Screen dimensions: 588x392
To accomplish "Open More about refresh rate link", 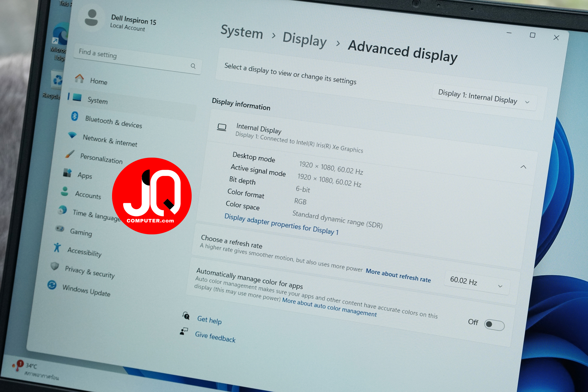I will [x=398, y=275].
